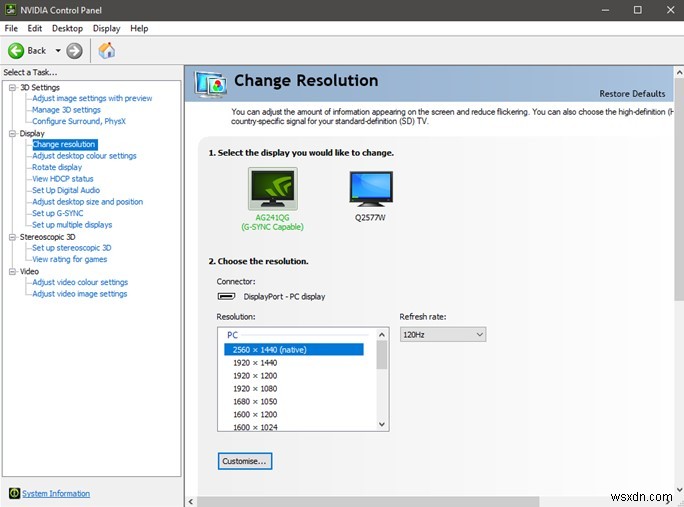This screenshot has width=684, height=507.
Task: Open Set up G-SYNC
Action: 58,213
